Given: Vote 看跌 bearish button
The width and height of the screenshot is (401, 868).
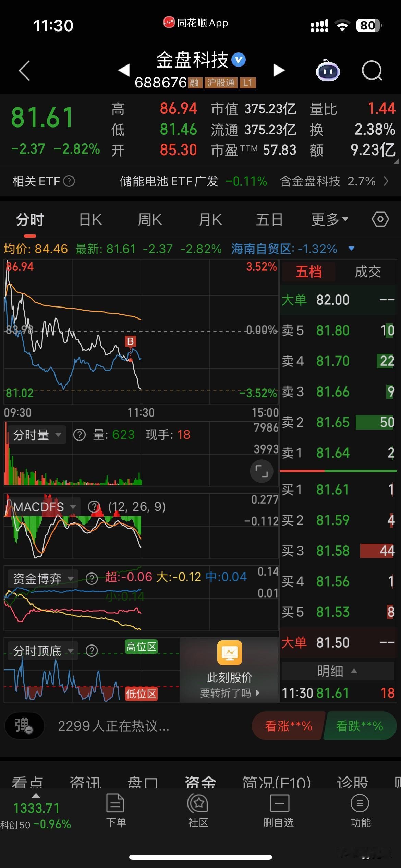Looking at the screenshot, I should (360, 726).
